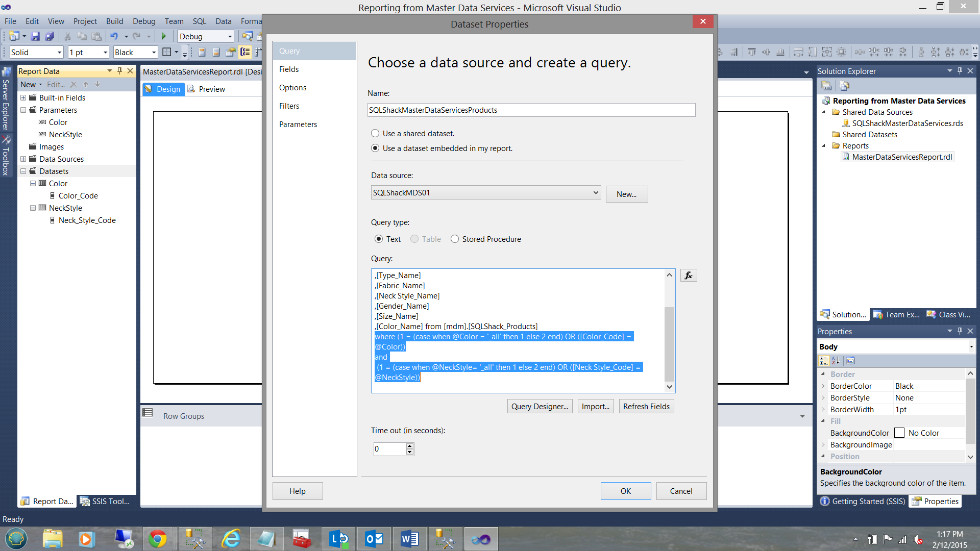980x551 pixels.
Task: Open the Preview tab
Action: coord(211,89)
